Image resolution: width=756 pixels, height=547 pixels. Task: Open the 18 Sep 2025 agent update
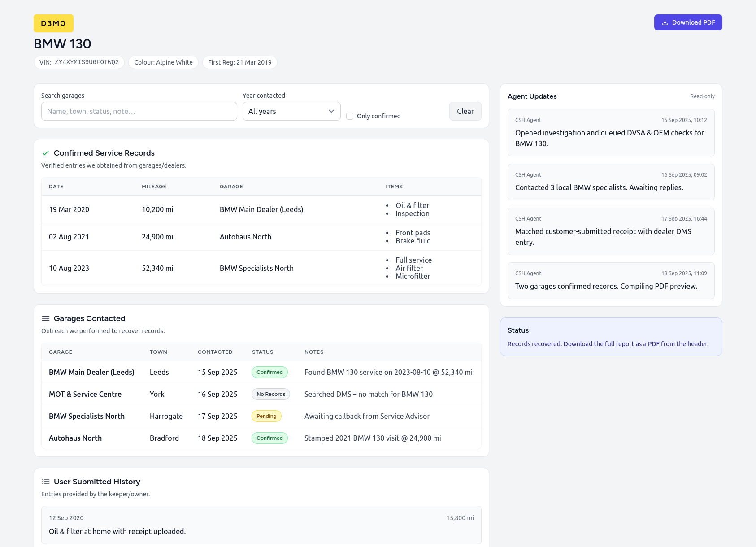tap(611, 281)
